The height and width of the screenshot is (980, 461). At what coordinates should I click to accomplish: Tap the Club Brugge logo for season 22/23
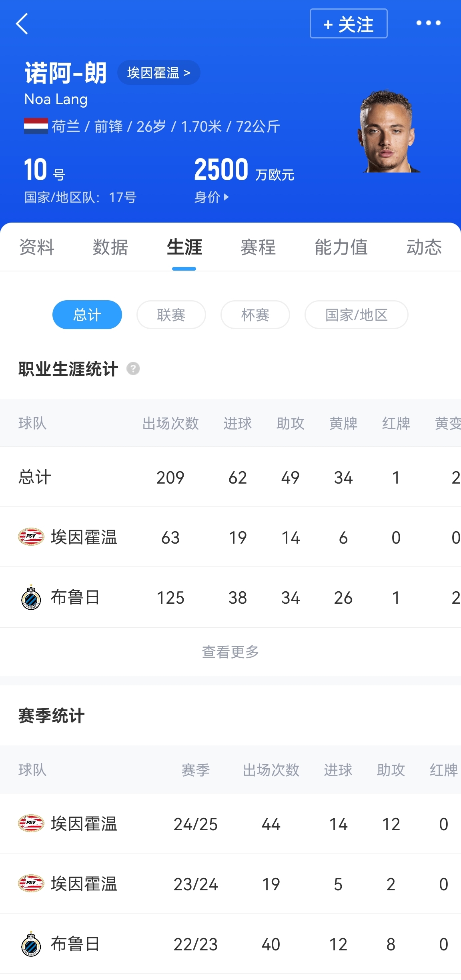(31, 944)
